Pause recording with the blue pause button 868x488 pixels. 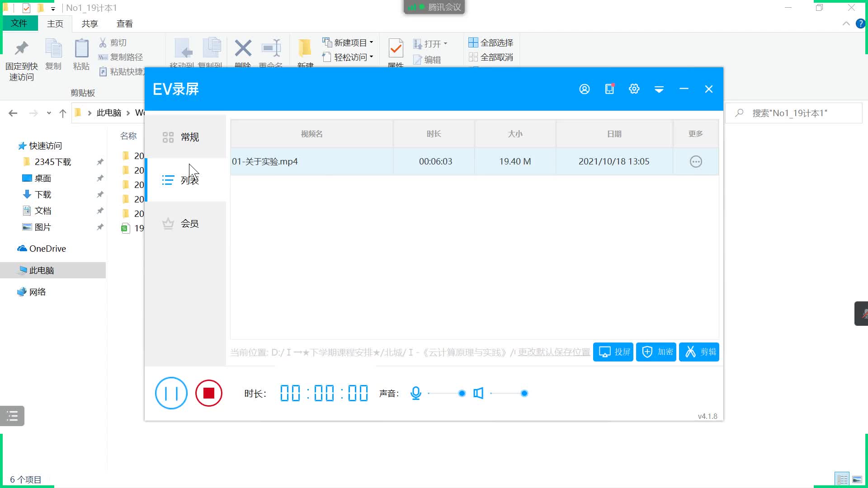tap(171, 393)
